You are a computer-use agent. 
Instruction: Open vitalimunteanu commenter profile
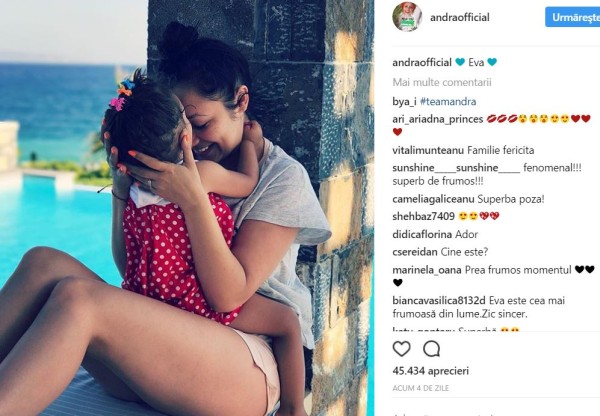(x=428, y=150)
